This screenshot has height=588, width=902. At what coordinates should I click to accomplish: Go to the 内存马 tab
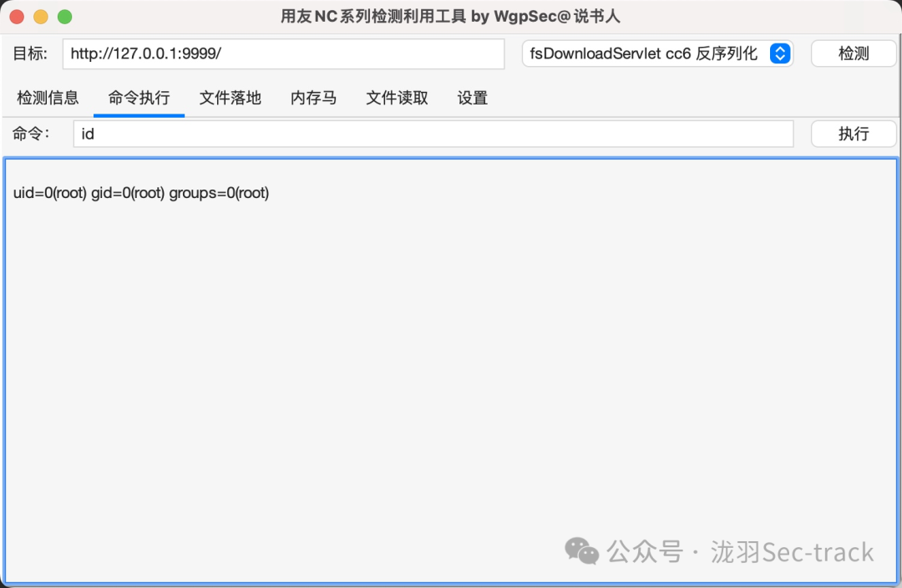313,98
